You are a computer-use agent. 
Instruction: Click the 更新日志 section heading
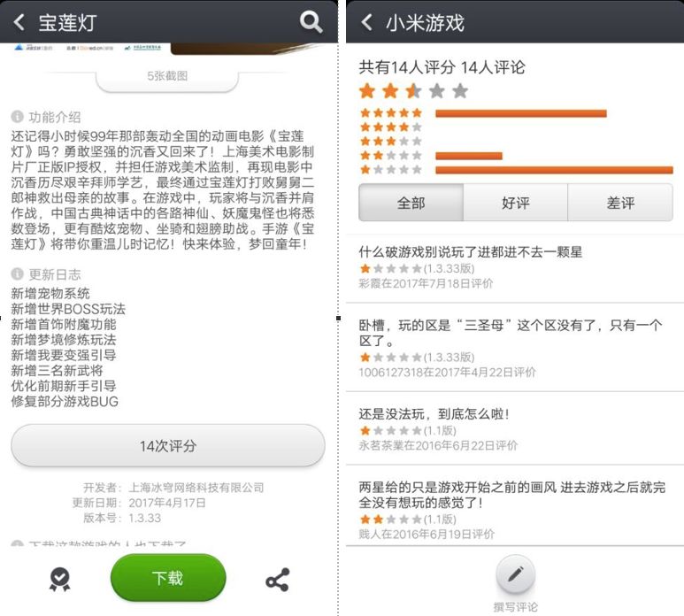(55, 274)
